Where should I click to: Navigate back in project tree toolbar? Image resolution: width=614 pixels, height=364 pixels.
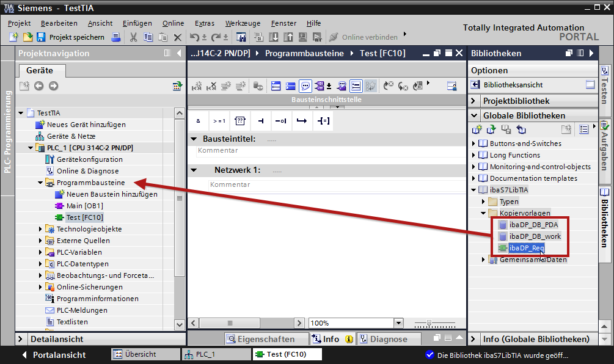point(38,86)
